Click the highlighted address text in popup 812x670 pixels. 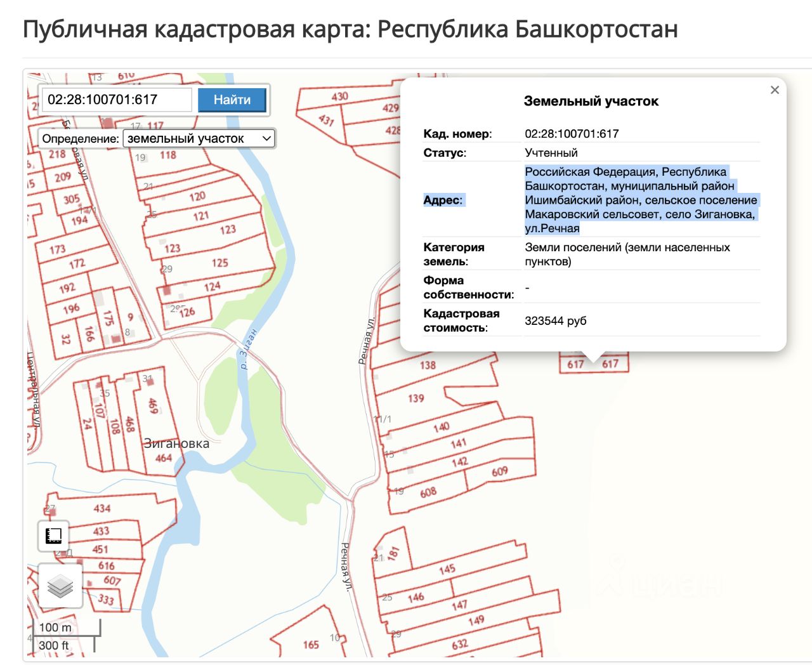(x=641, y=200)
